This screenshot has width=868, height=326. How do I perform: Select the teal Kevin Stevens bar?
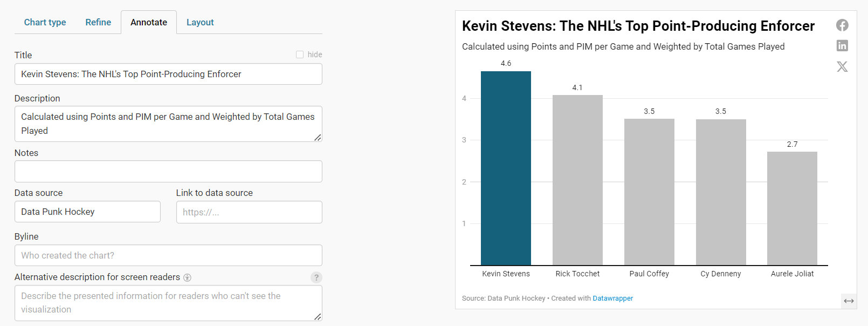pyautogui.click(x=506, y=168)
